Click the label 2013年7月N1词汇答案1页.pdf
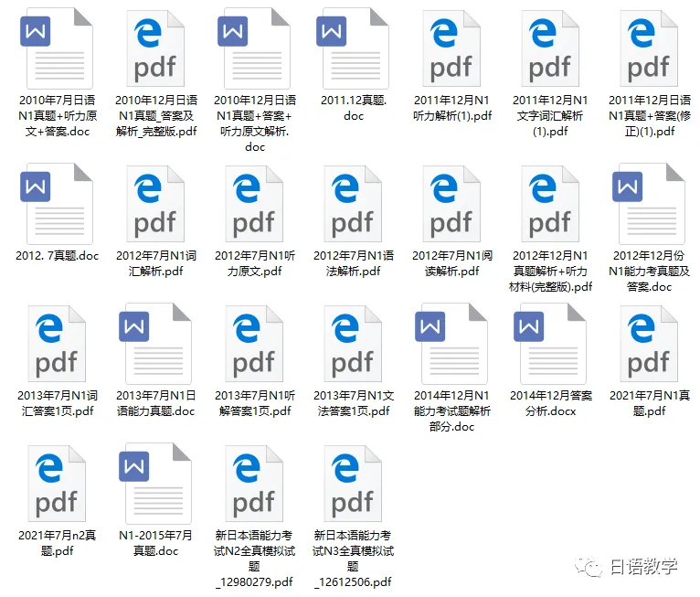The width and height of the screenshot is (700, 597). coord(58,403)
